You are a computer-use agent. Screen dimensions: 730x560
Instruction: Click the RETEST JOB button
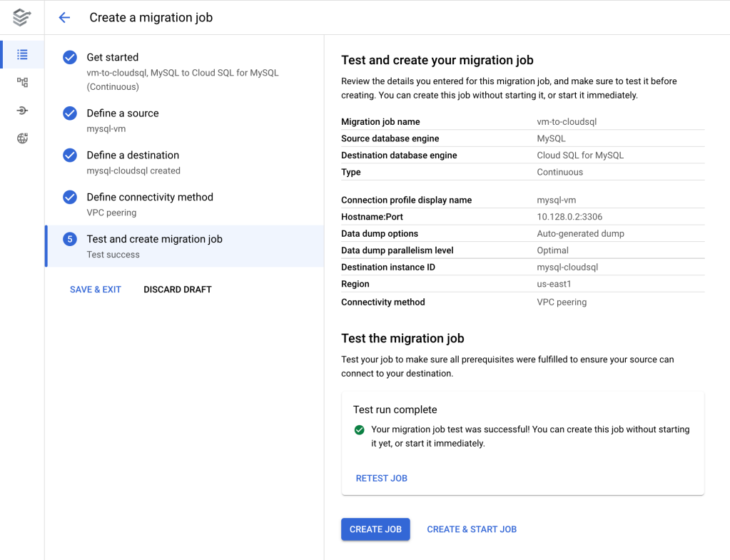(x=382, y=478)
